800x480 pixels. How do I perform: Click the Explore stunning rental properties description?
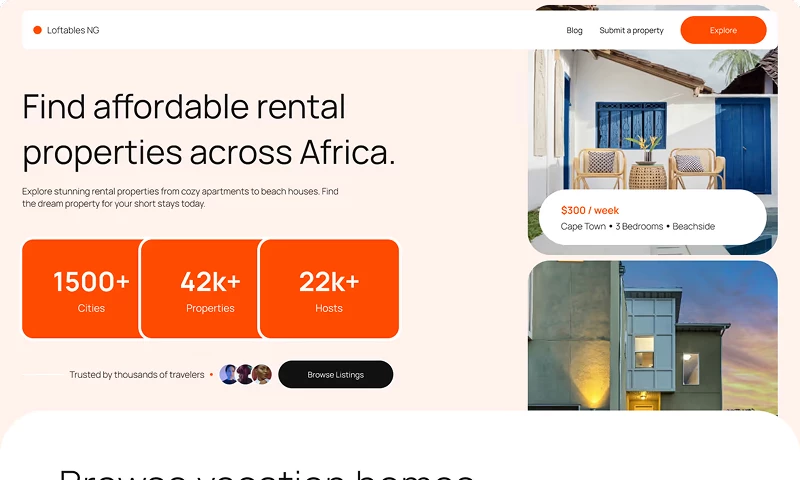point(180,197)
